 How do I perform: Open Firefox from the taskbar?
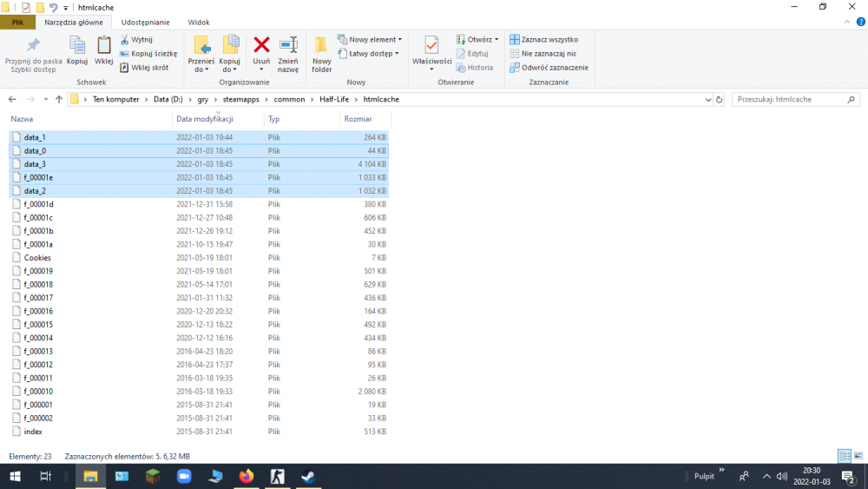point(247,476)
